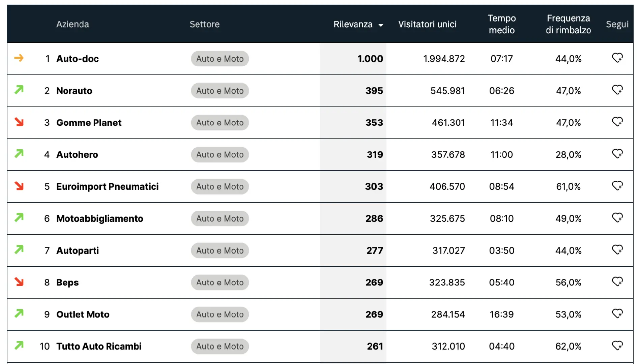Image resolution: width=641 pixels, height=364 pixels.
Task: Follow Autohero with its heart icon
Action: coord(617,154)
